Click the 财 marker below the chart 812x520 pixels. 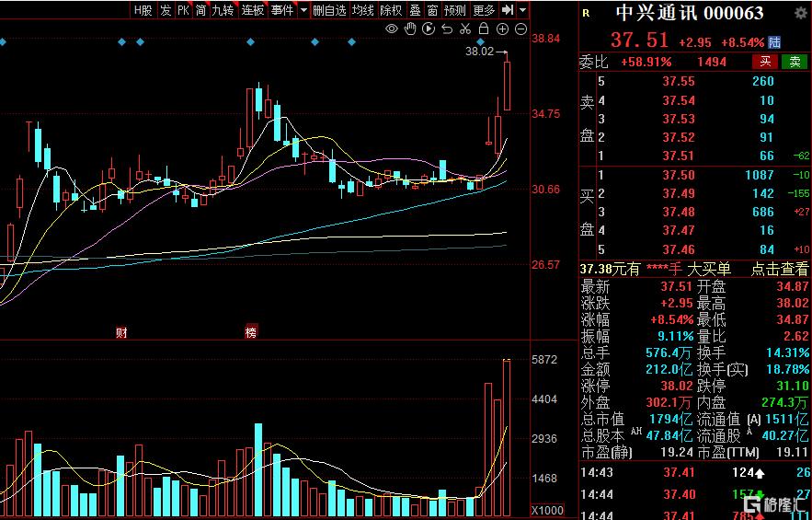[x=121, y=332]
